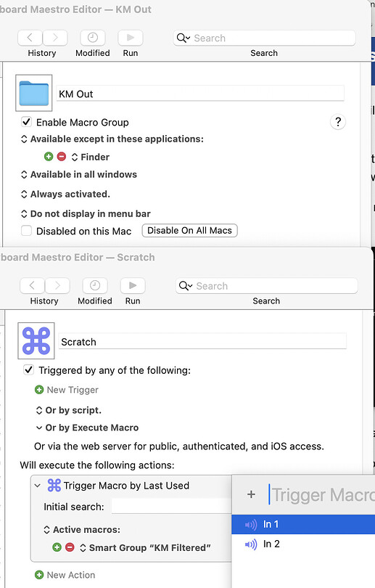This screenshot has height=588, width=375.
Task: Click the green plus next to Finder
Action: point(49,157)
